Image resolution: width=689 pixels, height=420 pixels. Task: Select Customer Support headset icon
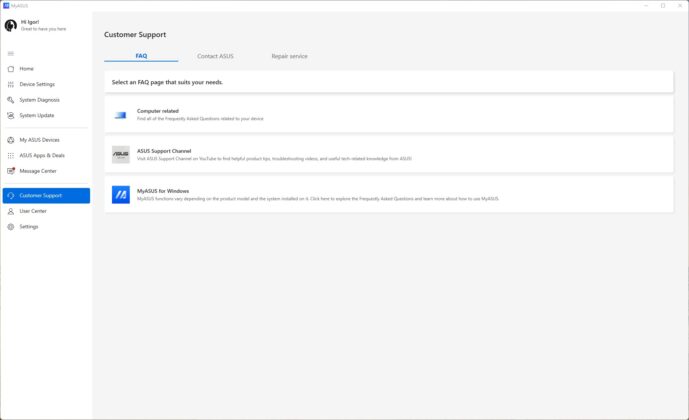(x=11, y=196)
